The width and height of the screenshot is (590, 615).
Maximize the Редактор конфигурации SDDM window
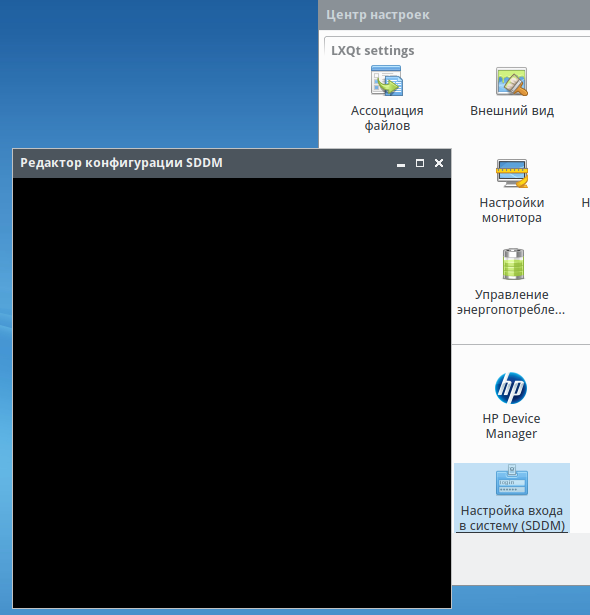point(420,163)
